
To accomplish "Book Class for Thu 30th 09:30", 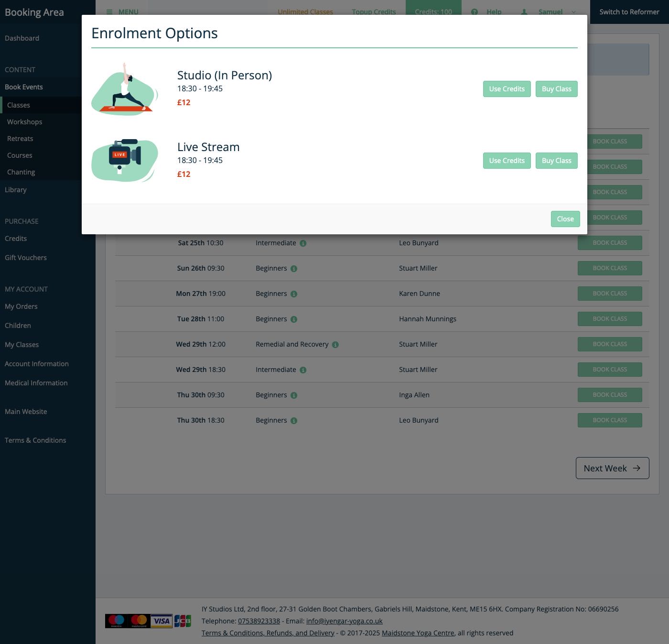I will [x=610, y=395].
